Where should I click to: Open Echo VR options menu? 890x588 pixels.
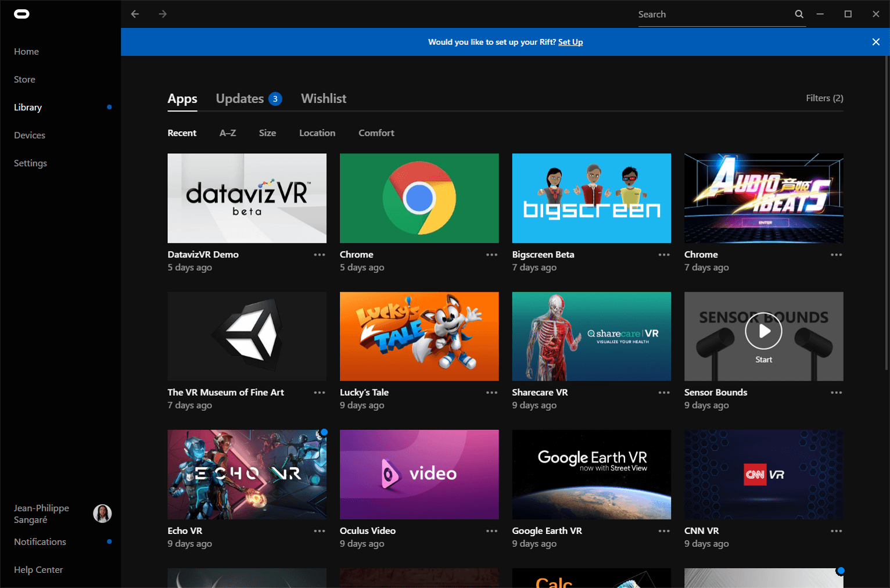(320, 531)
